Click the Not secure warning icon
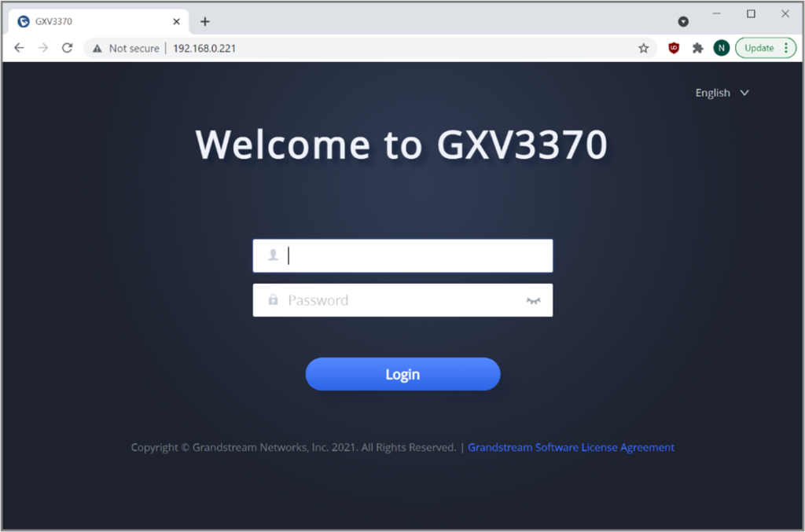This screenshot has width=805, height=532. click(x=97, y=48)
